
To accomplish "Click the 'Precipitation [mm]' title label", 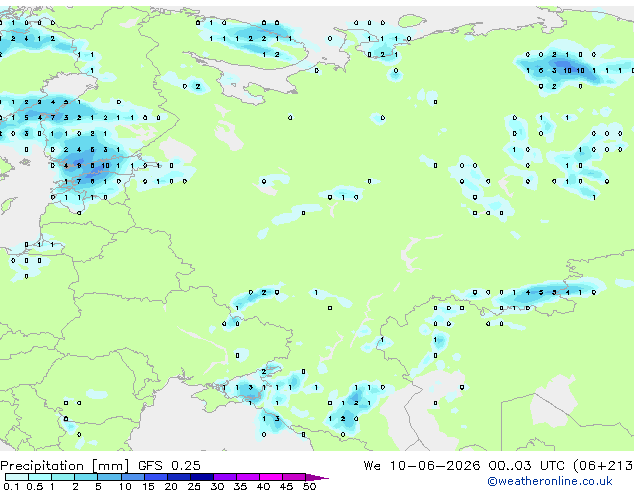I will tap(65, 466).
